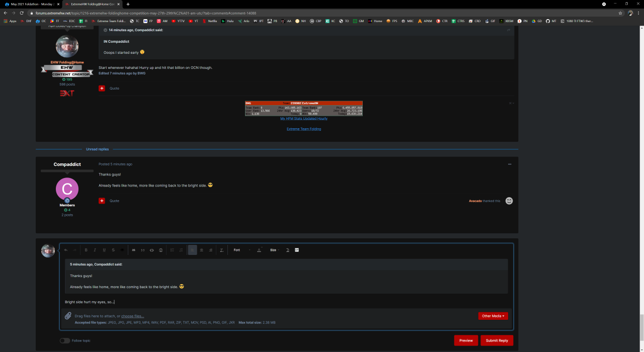Click the red plus multiquote on Compaddict's post
The width and height of the screenshot is (644, 352).
pyautogui.click(x=102, y=201)
